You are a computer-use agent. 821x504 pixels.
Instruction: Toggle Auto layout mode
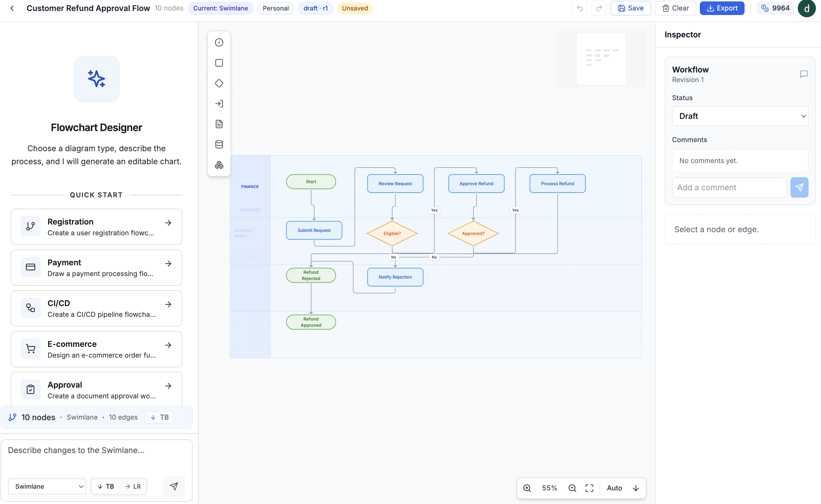[614, 488]
